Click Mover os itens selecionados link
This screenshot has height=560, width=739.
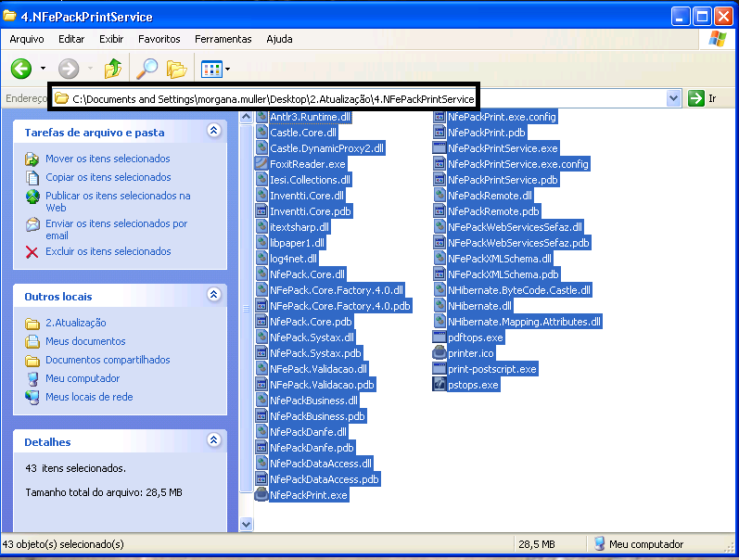[x=108, y=159]
